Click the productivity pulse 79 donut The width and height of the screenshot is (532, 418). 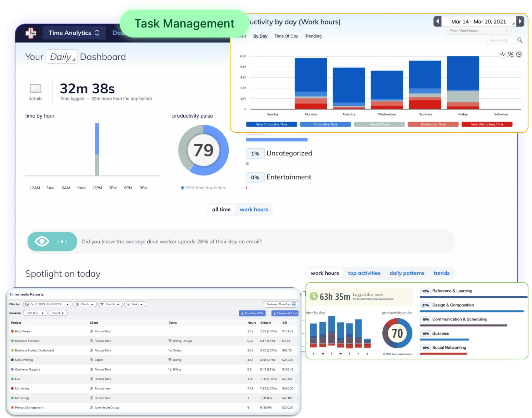(204, 150)
